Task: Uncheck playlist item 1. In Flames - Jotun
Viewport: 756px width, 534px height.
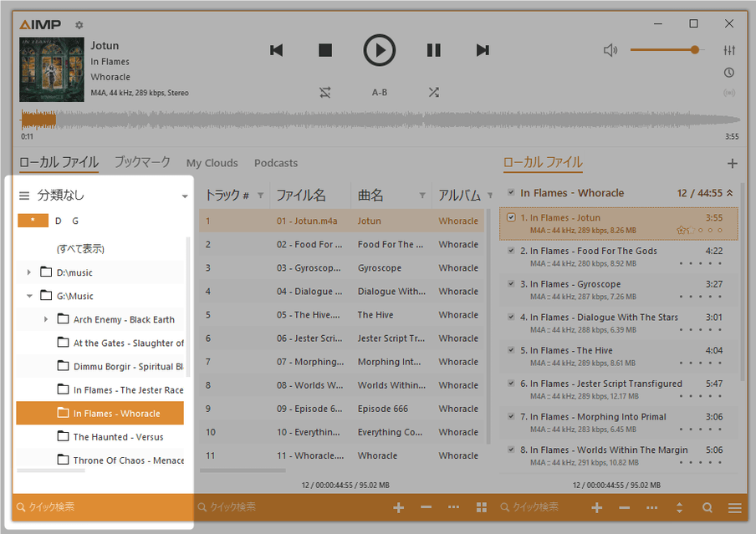Action: pyautogui.click(x=511, y=217)
